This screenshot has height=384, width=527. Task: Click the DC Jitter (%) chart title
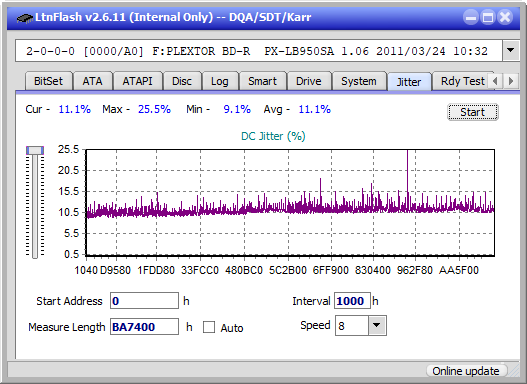click(x=273, y=136)
